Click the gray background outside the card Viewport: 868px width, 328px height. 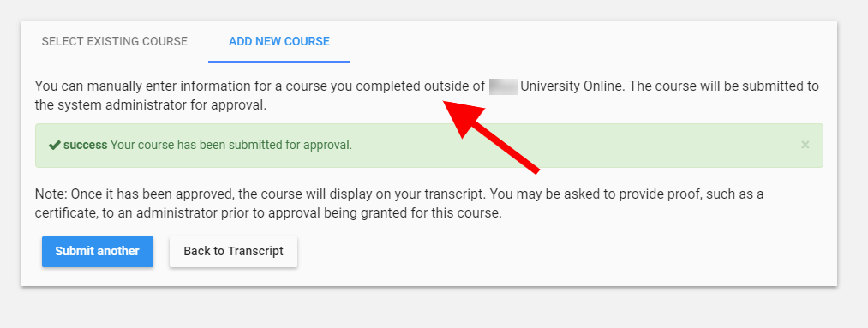(x=434, y=307)
